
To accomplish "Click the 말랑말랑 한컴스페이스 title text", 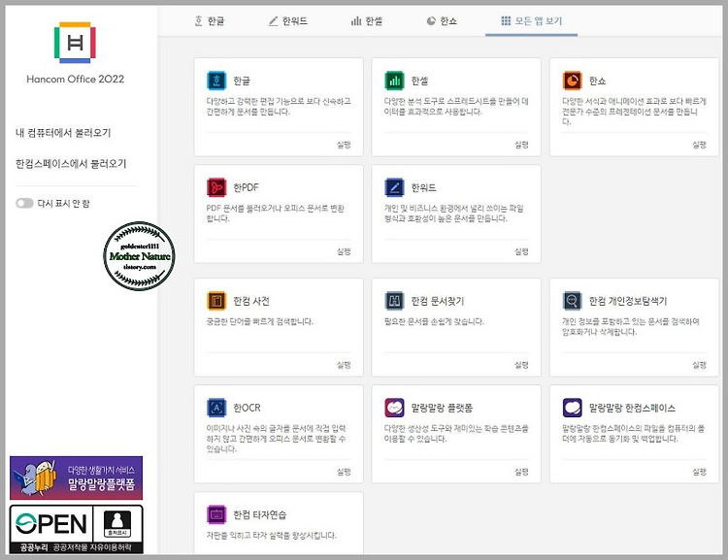I will tap(632, 408).
